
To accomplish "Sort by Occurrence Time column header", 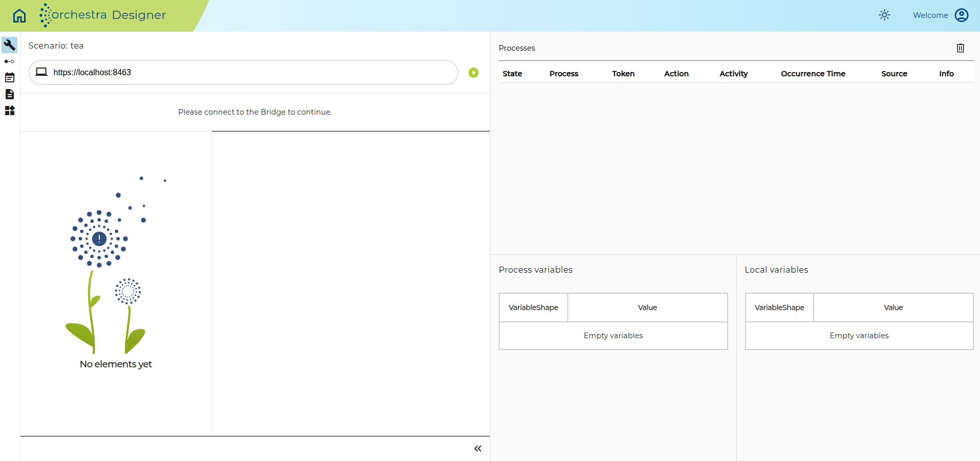I will click(813, 74).
